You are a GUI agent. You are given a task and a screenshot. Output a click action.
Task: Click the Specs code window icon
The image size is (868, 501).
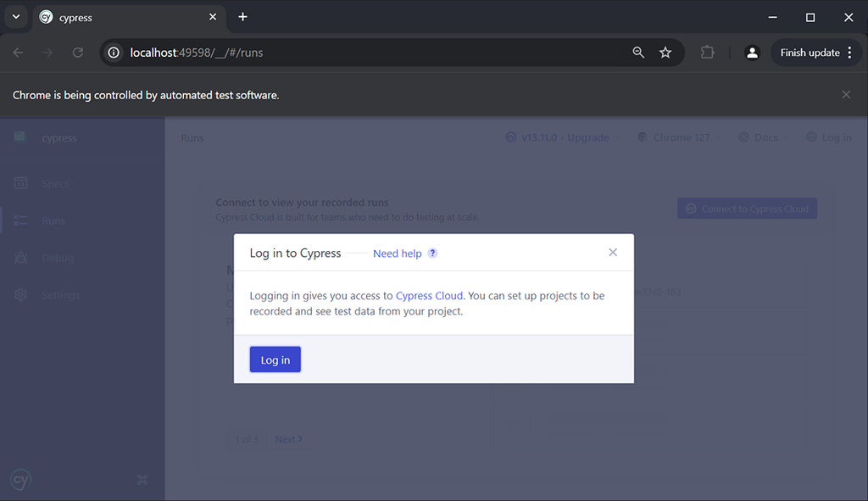20,183
